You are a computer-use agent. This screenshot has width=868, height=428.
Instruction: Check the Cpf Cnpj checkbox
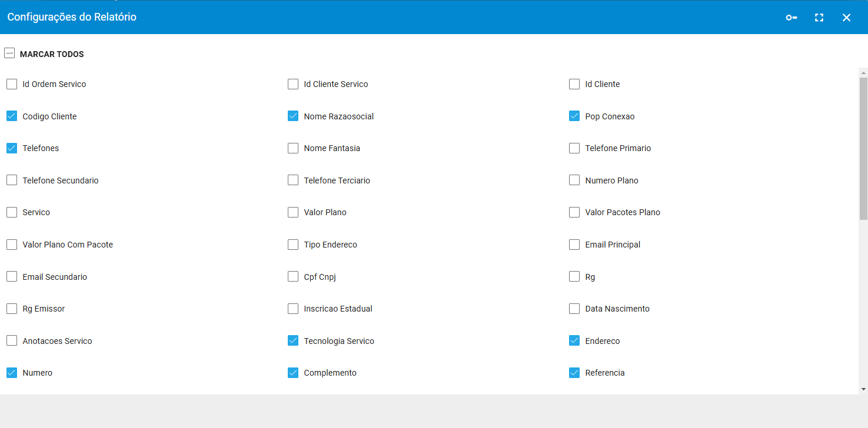pyautogui.click(x=293, y=276)
